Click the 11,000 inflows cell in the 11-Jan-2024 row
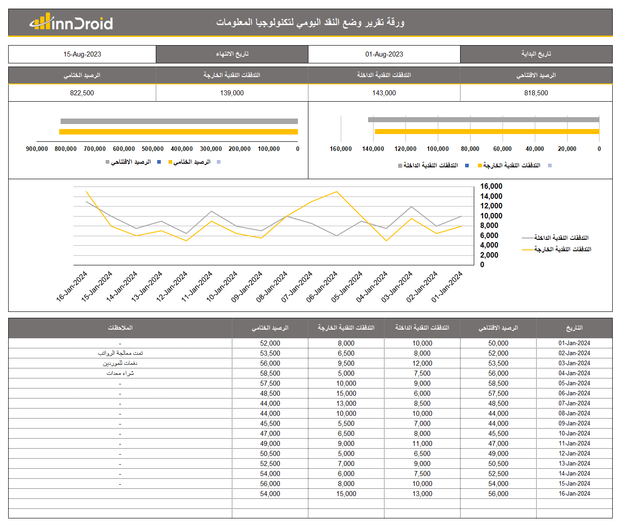Image resolution: width=620 pixels, height=528 pixels. pyautogui.click(x=422, y=444)
